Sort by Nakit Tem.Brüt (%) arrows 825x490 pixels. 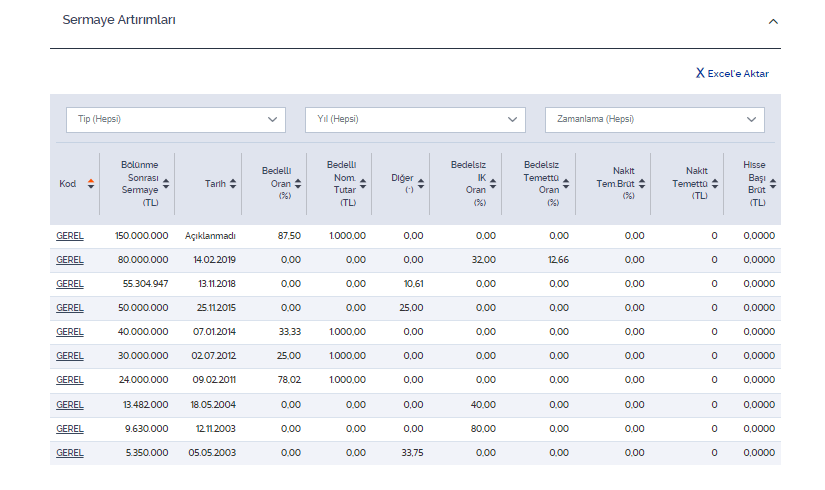tap(642, 184)
